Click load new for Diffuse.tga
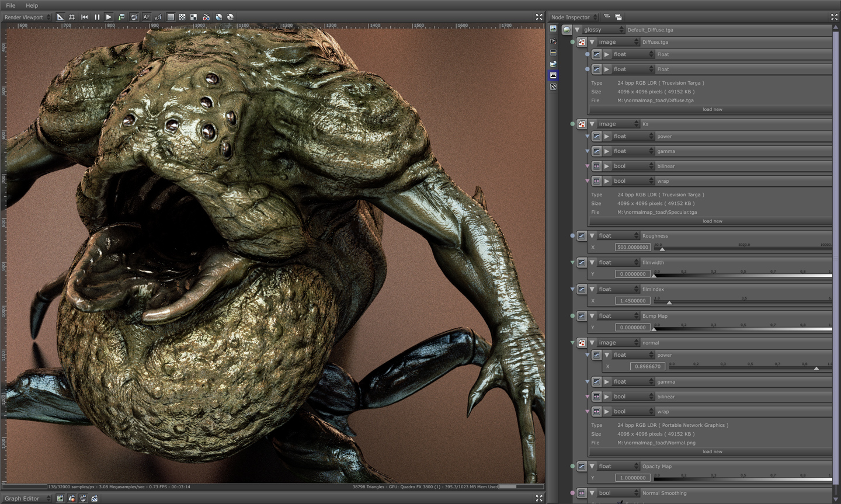This screenshot has width=841, height=504. pyautogui.click(x=712, y=110)
